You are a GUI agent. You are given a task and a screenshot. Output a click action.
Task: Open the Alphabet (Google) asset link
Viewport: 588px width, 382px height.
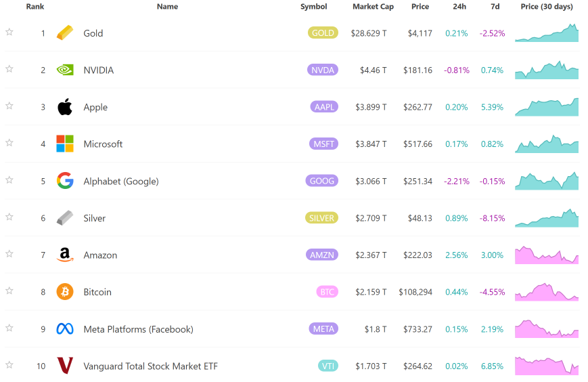pyautogui.click(x=121, y=181)
